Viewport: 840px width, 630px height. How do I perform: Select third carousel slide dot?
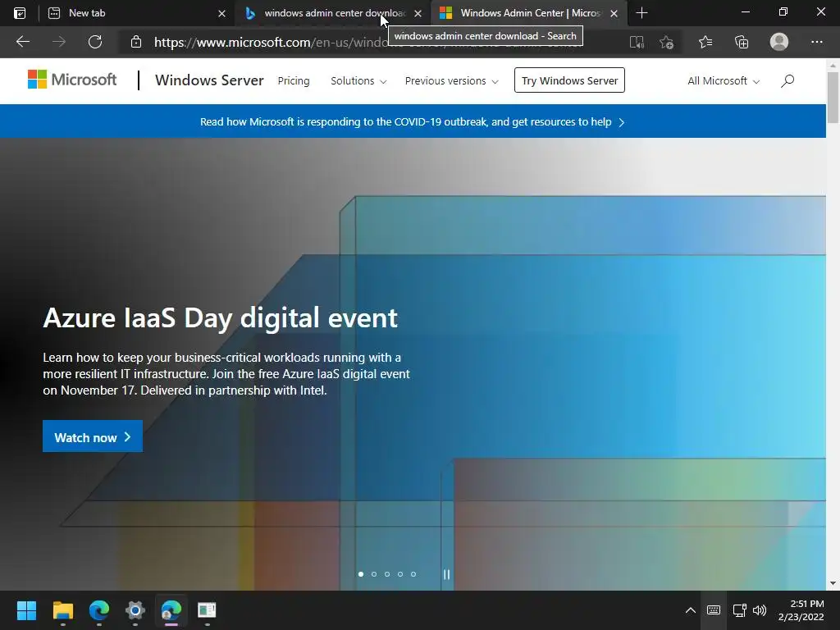pos(387,574)
